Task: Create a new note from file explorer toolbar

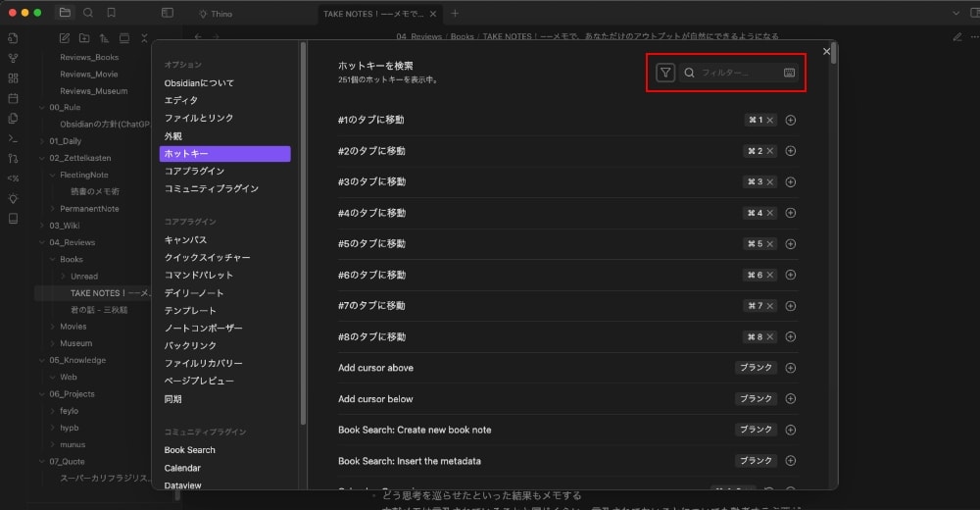Action: tap(65, 38)
